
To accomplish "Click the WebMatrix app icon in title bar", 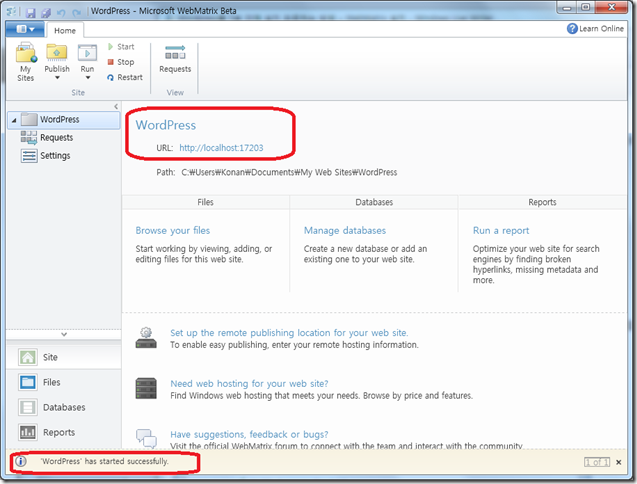I will tap(12, 11).
